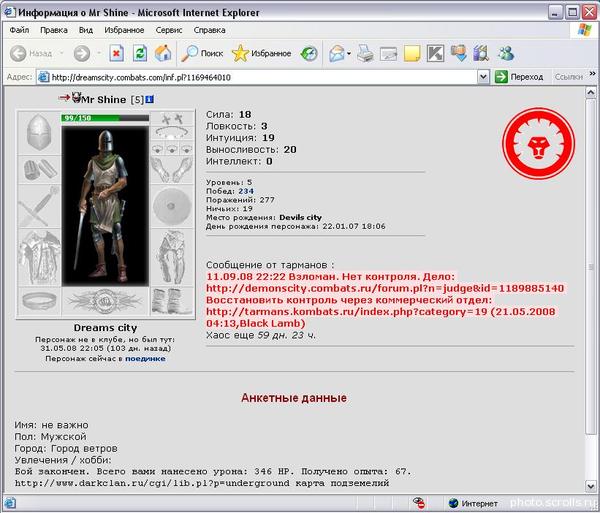Open the address bar dropdown arrow
The width and height of the screenshot is (600, 513).
click(x=483, y=77)
